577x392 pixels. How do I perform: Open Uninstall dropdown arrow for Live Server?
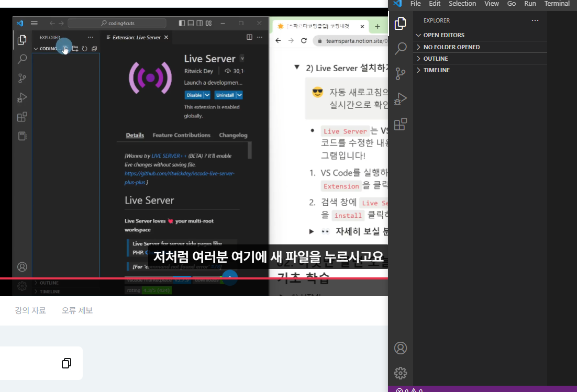(x=239, y=95)
